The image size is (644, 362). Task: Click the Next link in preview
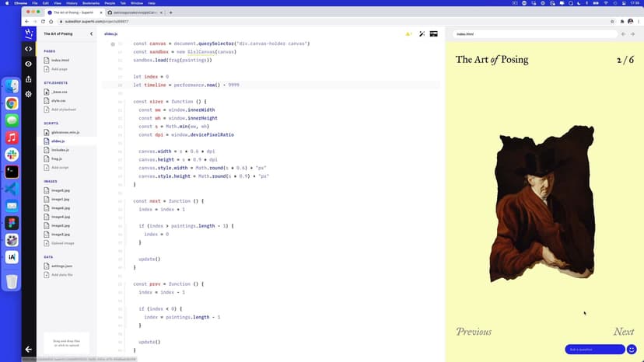pos(623,332)
